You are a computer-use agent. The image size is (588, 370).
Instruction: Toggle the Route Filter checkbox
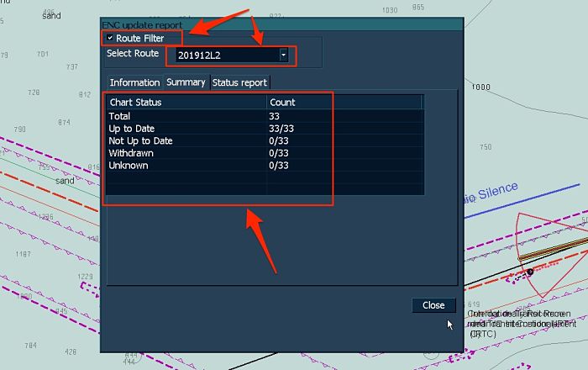pyautogui.click(x=110, y=38)
